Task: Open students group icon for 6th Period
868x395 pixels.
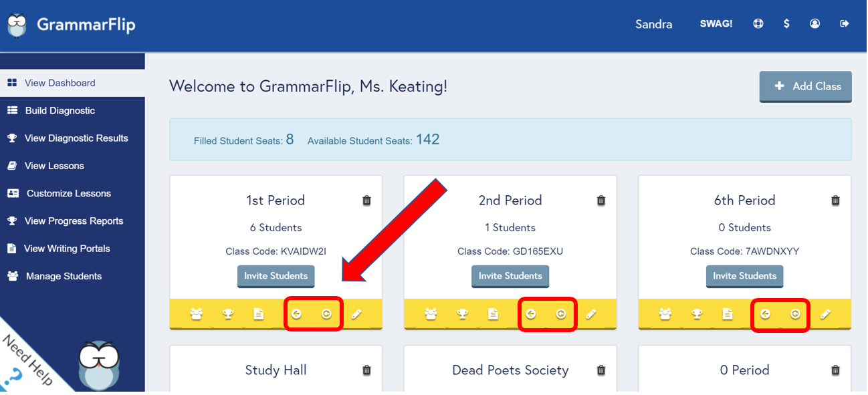Action: click(x=665, y=314)
